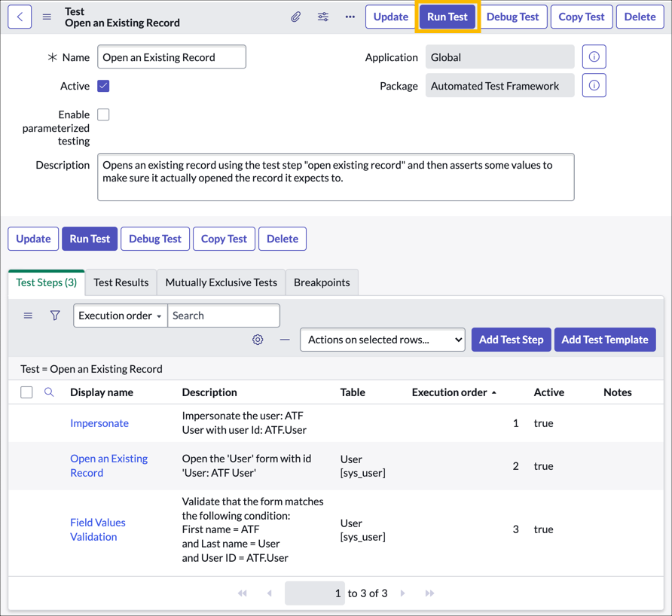Open the form context hamburger menu
This screenshot has width=672, height=616.
pyautogui.click(x=45, y=16)
